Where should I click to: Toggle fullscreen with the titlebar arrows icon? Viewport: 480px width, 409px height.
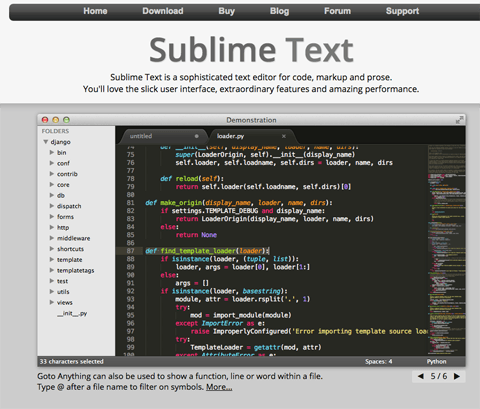[x=459, y=120]
